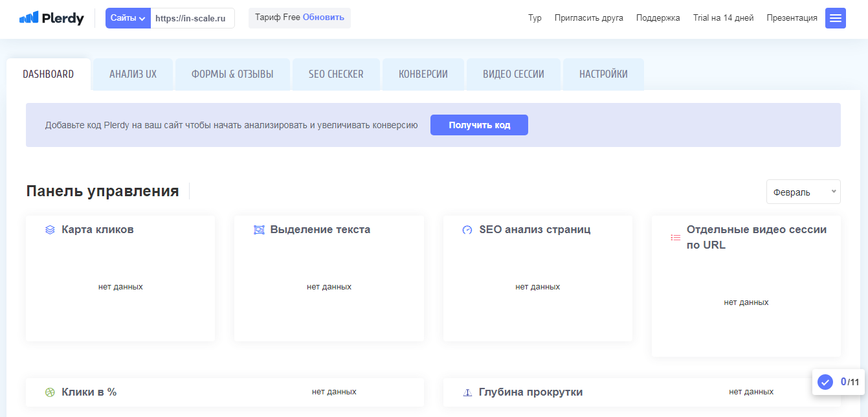868x417 pixels.
Task: Click the Глубина прокрутки icon
Action: pyautogui.click(x=467, y=392)
